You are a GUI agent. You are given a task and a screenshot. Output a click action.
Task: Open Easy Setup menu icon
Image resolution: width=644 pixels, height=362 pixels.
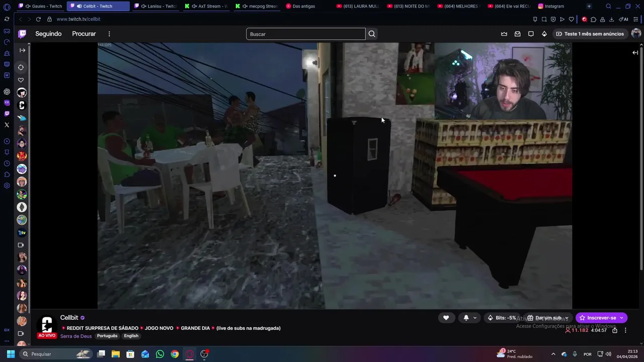[635, 19]
